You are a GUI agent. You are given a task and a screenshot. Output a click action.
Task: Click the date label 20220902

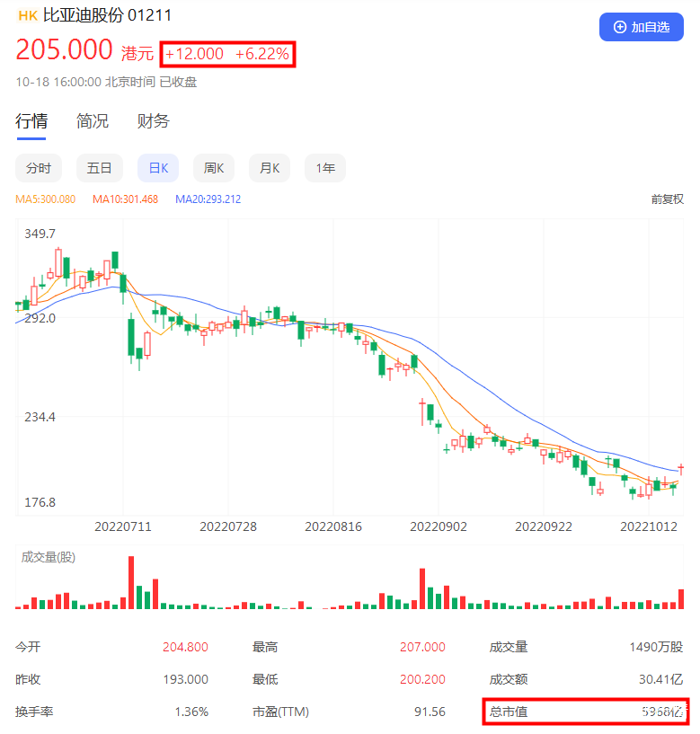click(439, 527)
